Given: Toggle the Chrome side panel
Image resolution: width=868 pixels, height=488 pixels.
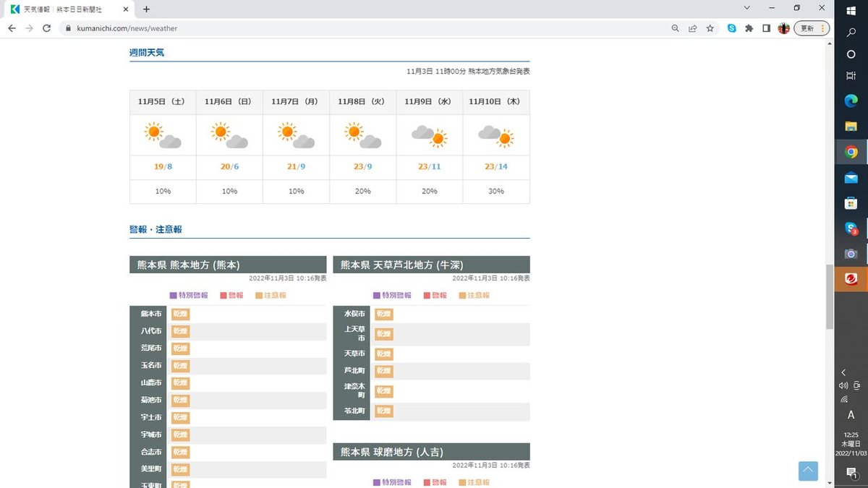Looking at the screenshot, I should point(766,28).
